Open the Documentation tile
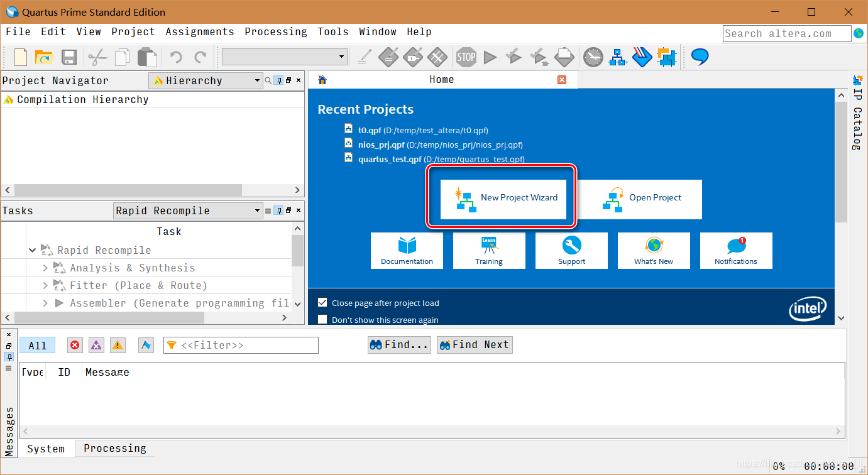 [407, 251]
